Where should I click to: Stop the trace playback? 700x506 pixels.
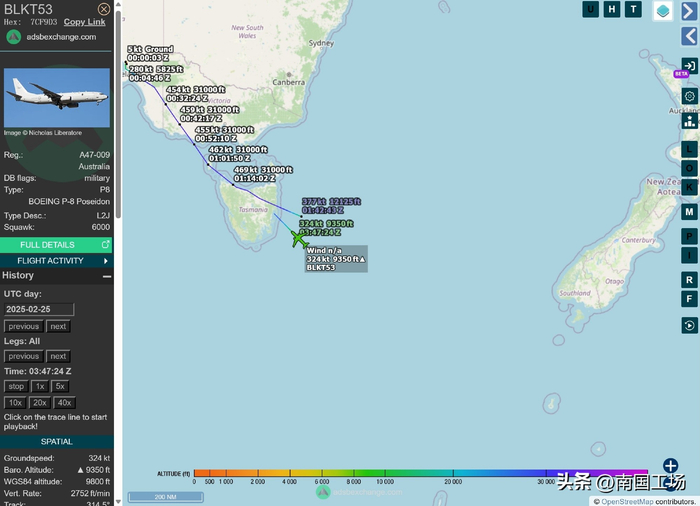(16, 386)
